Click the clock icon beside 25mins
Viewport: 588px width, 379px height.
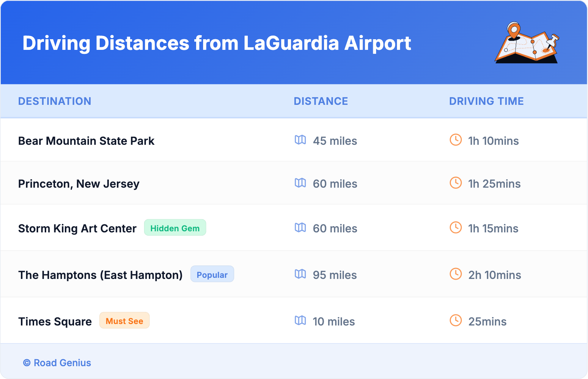pos(456,321)
